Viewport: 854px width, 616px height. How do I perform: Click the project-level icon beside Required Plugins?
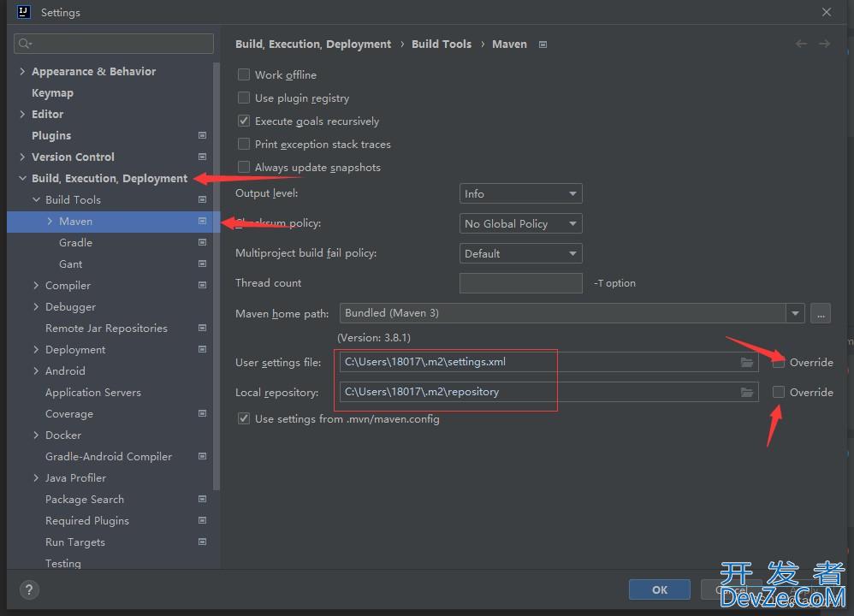pos(202,520)
